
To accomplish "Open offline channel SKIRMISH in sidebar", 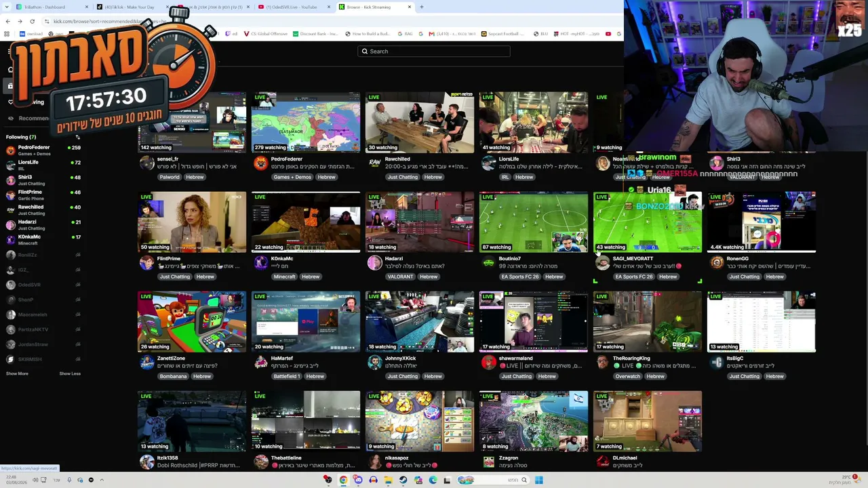I will (42, 359).
